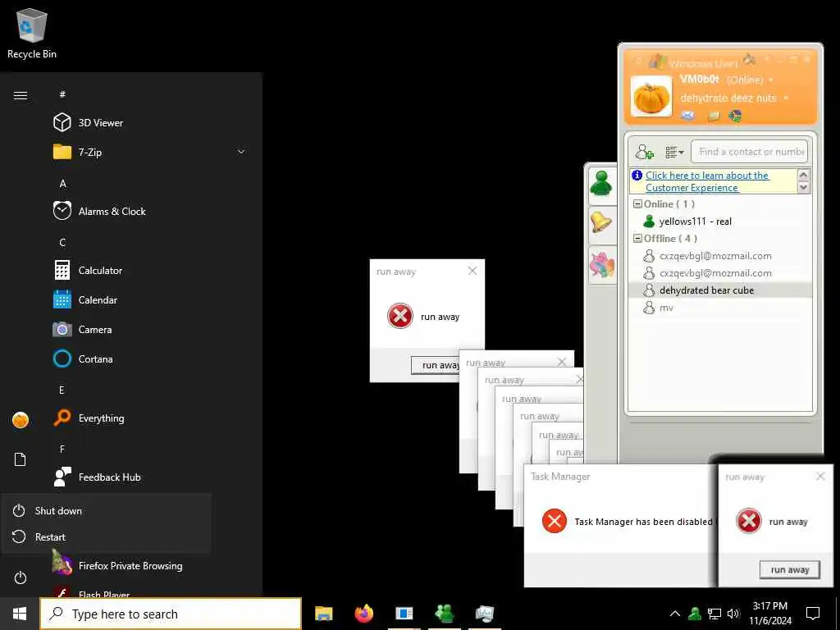
Task: Click the Add a contact icon
Action: coord(645,152)
